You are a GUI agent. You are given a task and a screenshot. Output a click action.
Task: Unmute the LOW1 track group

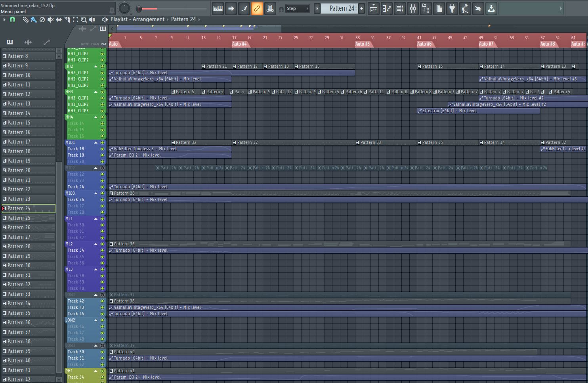102,295
